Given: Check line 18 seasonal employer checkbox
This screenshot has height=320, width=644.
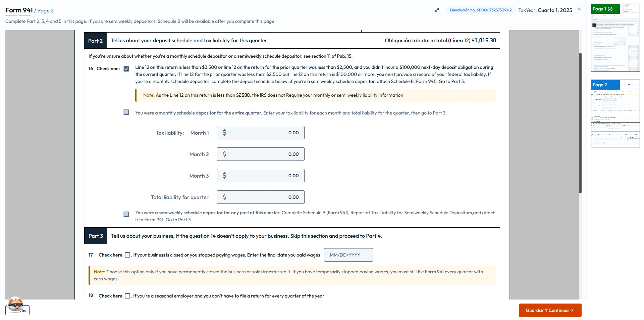Looking at the screenshot, I should click(x=127, y=296).
